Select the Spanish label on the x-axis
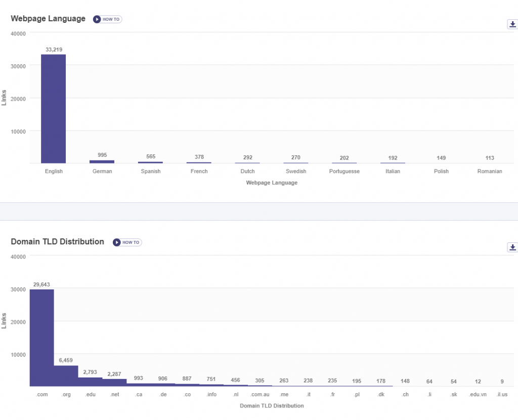This screenshot has width=518, height=420. [x=150, y=171]
